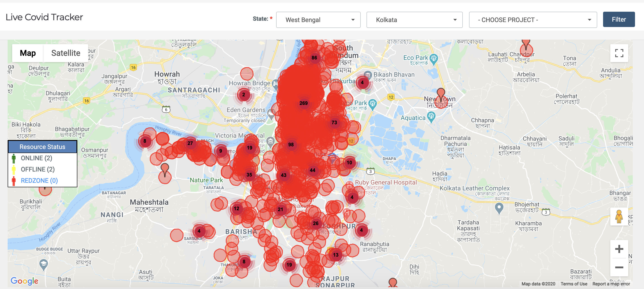Screen dimensions: 644x289
Task: Click the Eco Park landmark pin
Action: [434, 59]
